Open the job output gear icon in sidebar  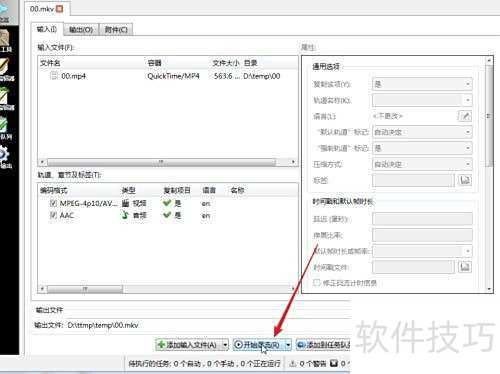point(5,157)
